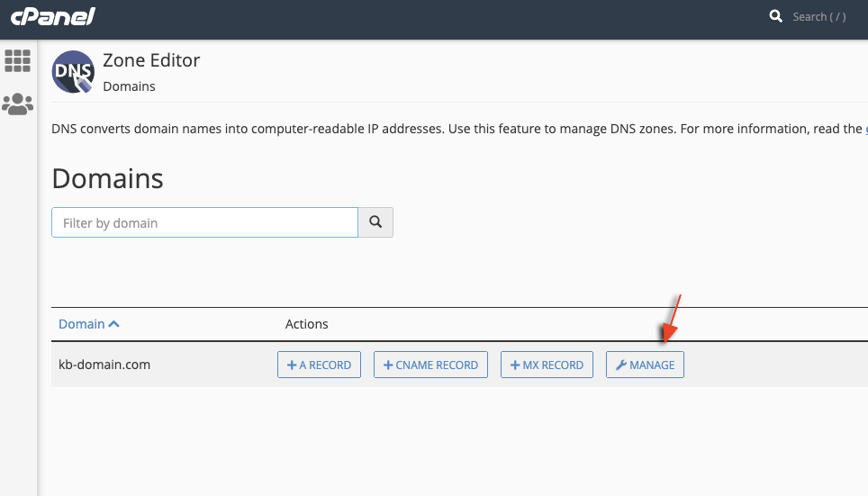
Task: Toggle the Domain sort direction caret
Action: [x=113, y=324]
